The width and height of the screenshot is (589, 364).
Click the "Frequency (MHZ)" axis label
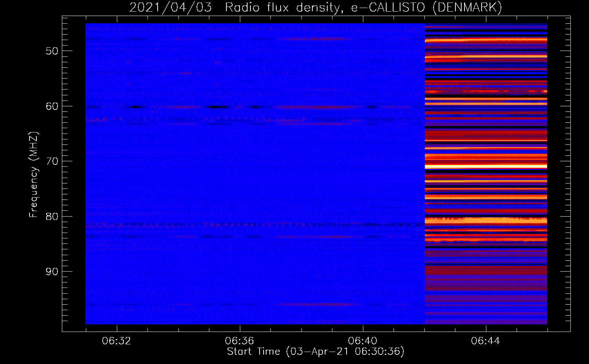coord(33,175)
